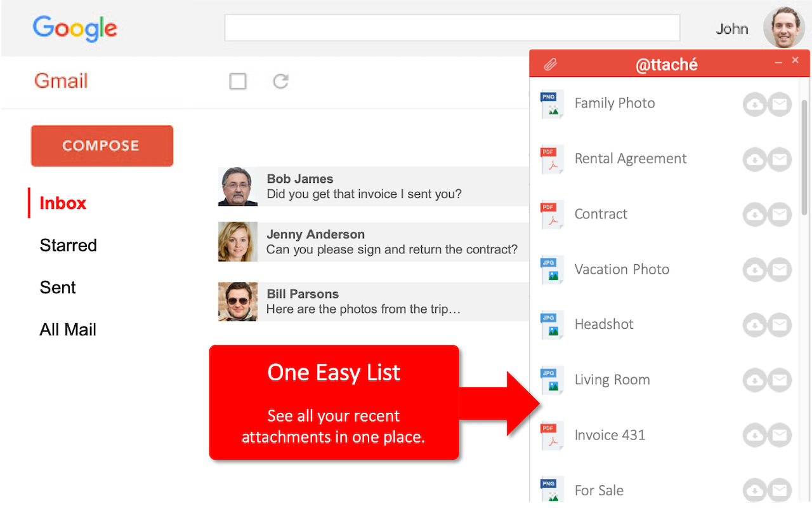This screenshot has height=508, width=812.
Task: Click the paperclip icon in the @ttaché header
Action: 551,63
